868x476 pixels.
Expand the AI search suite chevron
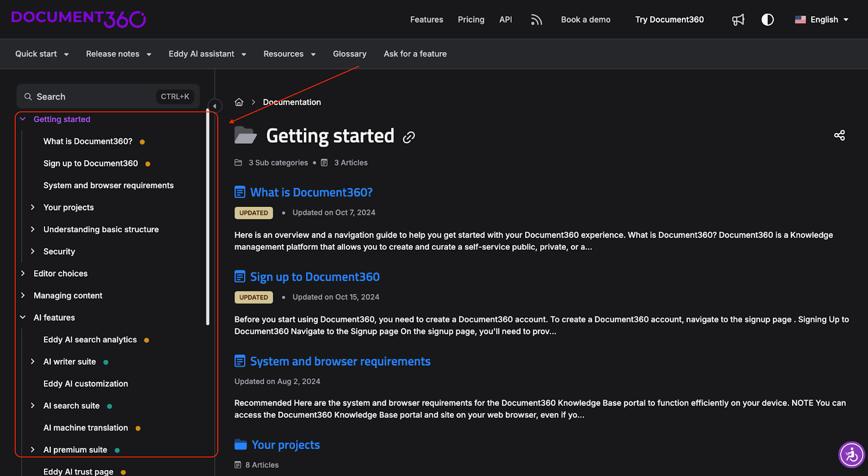pos(33,405)
